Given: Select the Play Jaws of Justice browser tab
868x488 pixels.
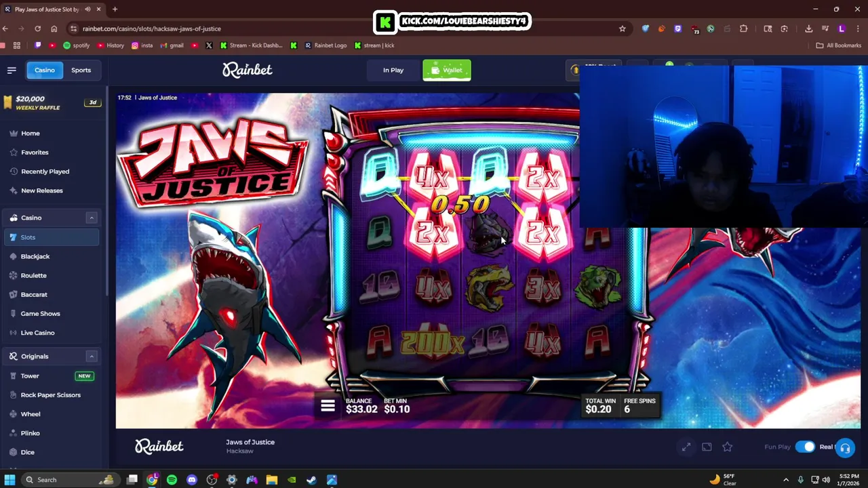Looking at the screenshot, I should pyautogui.click(x=52, y=9).
